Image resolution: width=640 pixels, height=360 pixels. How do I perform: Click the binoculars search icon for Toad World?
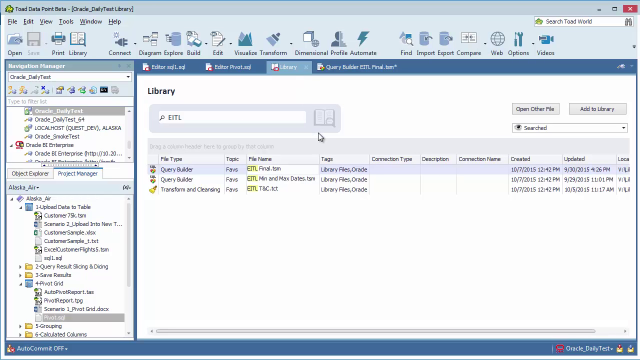click(629, 22)
